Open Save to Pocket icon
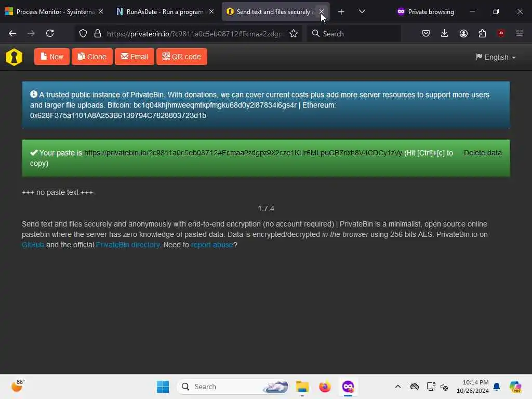This screenshot has height=399, width=532. pos(426,33)
